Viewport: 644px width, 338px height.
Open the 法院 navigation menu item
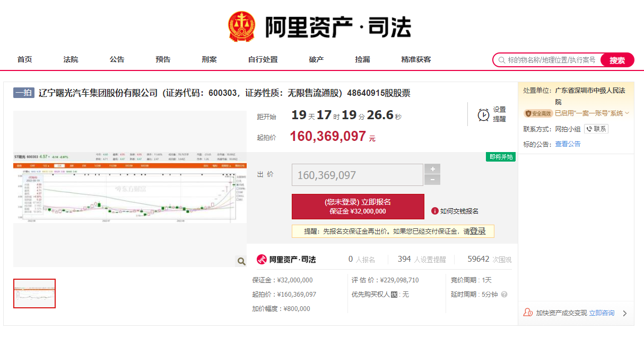(71, 60)
